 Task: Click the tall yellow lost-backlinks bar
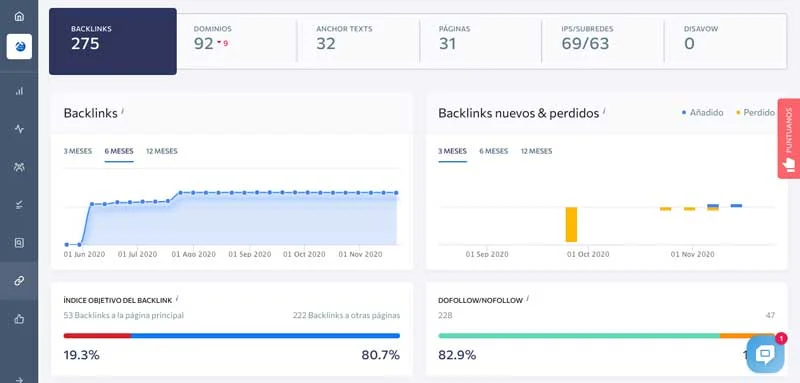pyautogui.click(x=571, y=224)
